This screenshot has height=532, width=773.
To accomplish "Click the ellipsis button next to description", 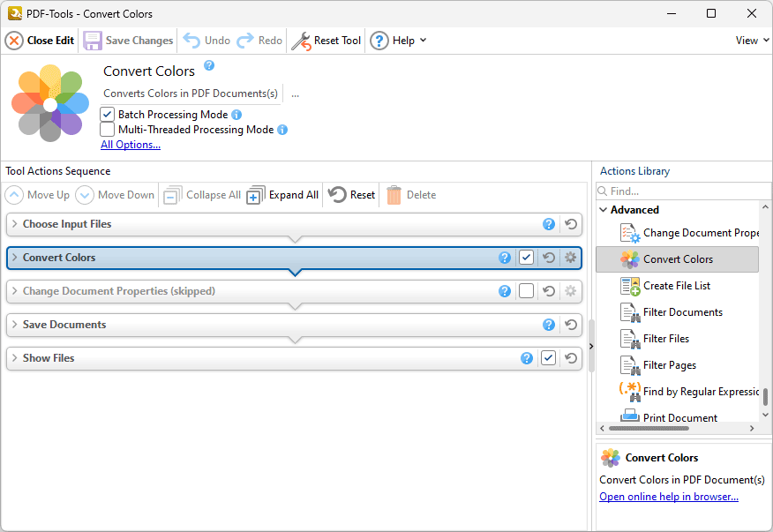I will click(x=296, y=94).
